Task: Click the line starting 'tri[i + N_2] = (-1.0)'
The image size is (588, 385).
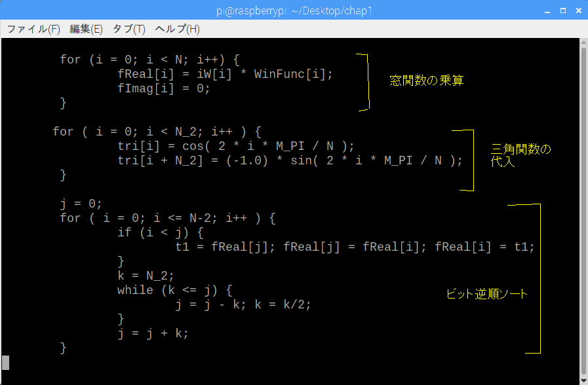Action: 290,160
